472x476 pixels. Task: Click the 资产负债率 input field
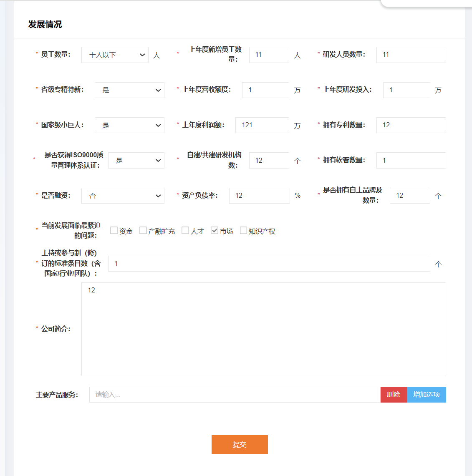[260, 196]
